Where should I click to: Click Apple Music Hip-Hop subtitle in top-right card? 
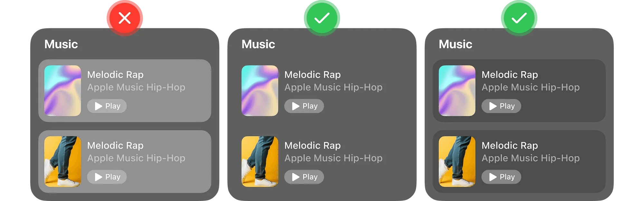pos(531,87)
